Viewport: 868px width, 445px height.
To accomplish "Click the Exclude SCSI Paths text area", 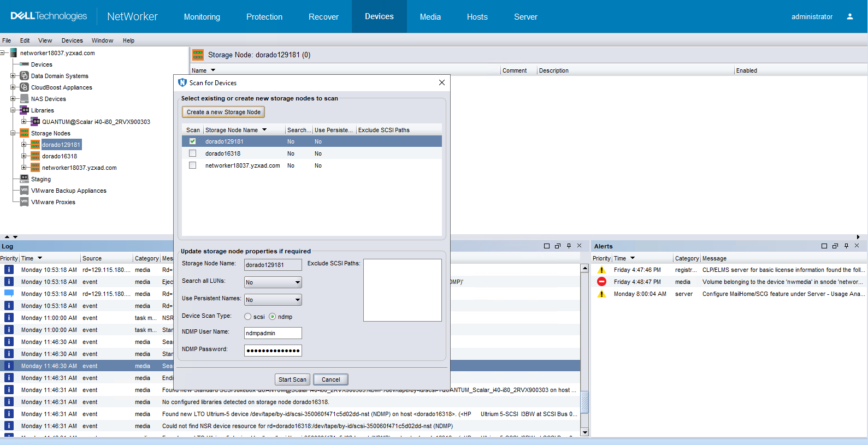I will [x=402, y=290].
